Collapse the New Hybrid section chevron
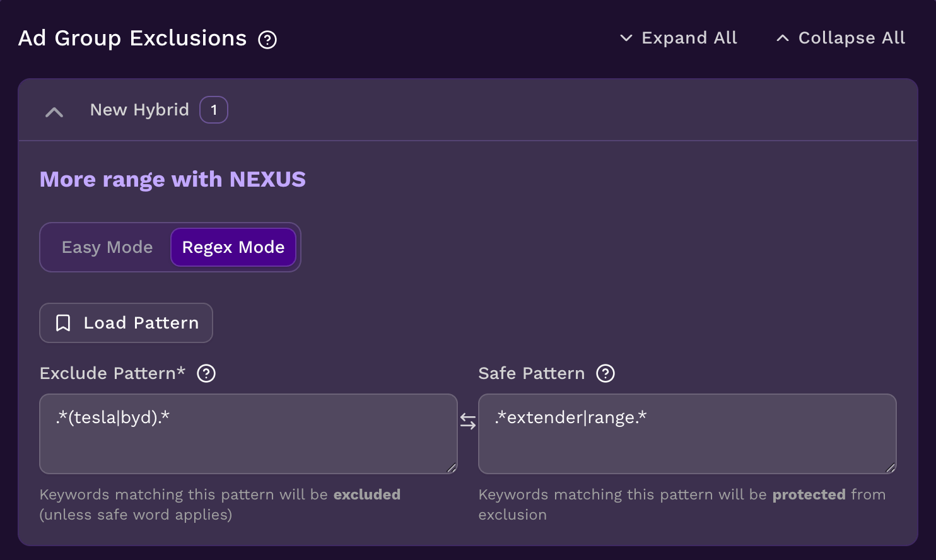 54,112
